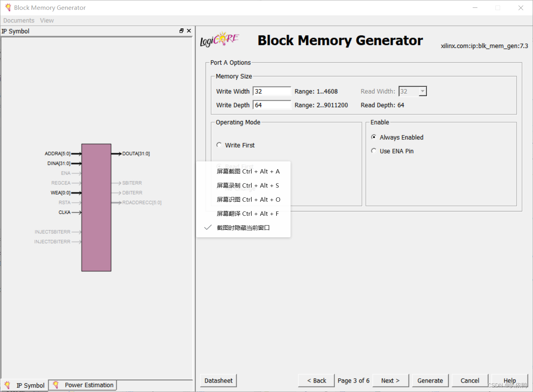The height and width of the screenshot is (392, 533).
Task: Switch to the IP Symbol tab
Action: coord(25,385)
